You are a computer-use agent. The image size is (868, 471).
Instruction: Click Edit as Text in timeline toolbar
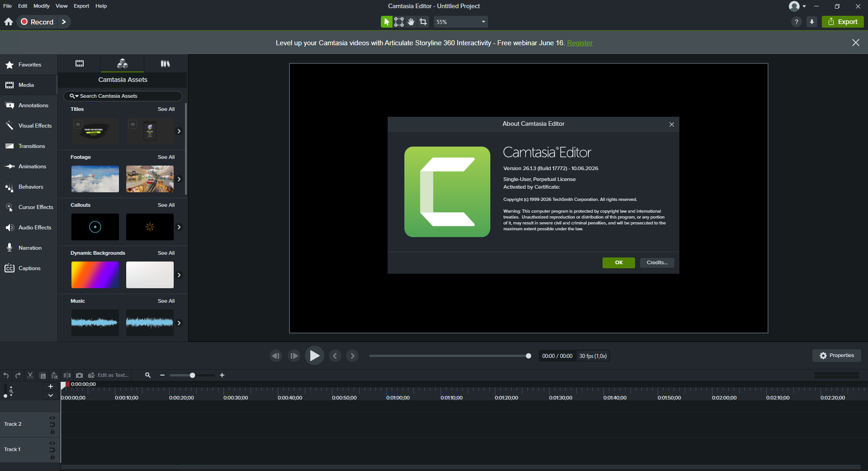click(109, 375)
